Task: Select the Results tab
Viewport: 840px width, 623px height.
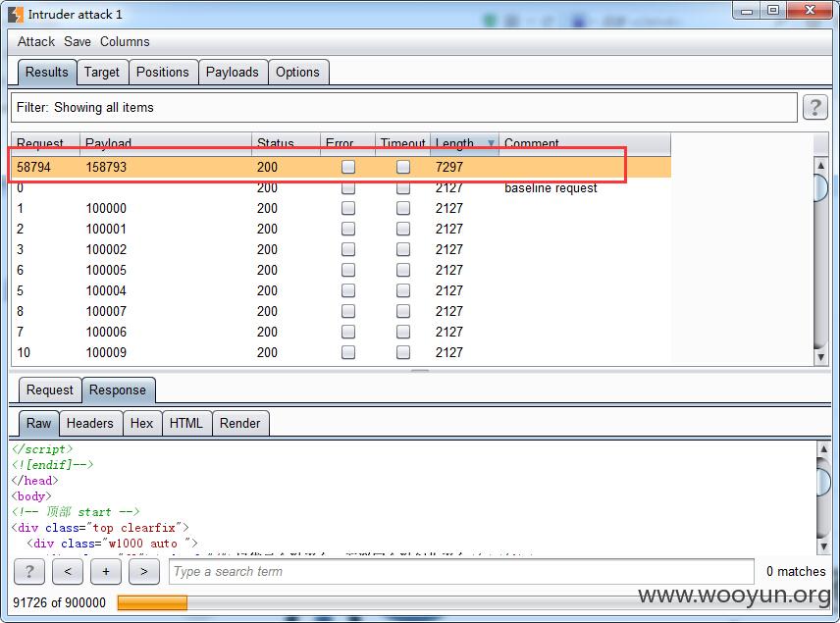Action: tap(47, 73)
